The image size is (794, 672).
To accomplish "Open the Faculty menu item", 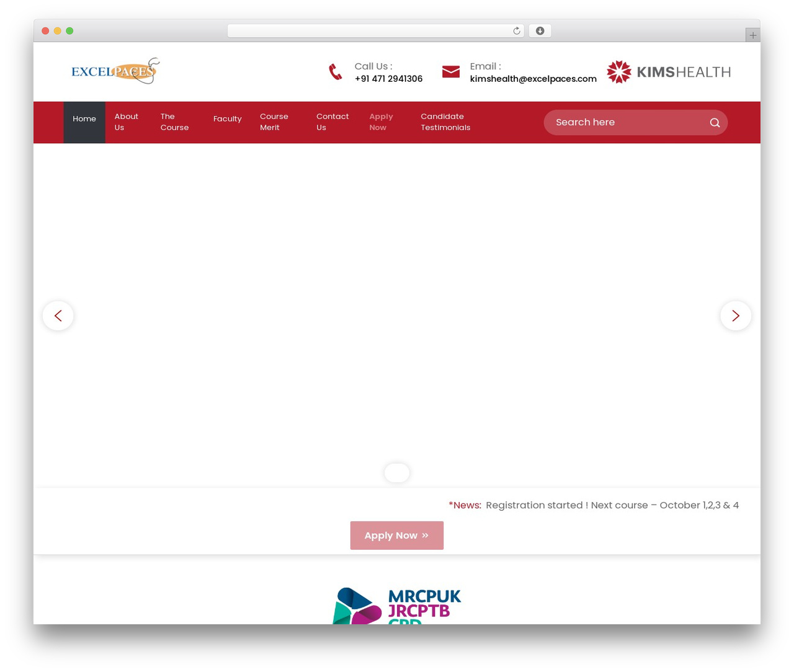I will pos(228,119).
